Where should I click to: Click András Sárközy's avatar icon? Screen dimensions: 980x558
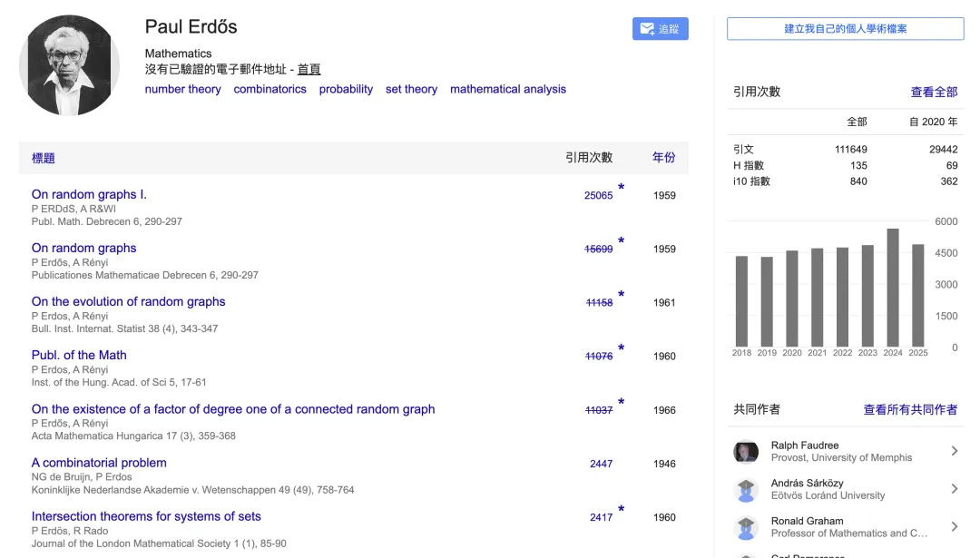[x=746, y=490]
